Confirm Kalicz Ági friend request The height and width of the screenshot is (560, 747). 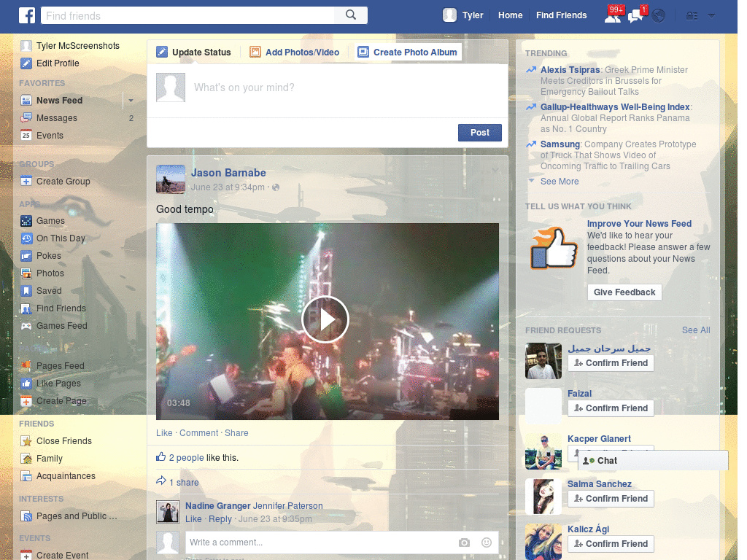pos(611,544)
